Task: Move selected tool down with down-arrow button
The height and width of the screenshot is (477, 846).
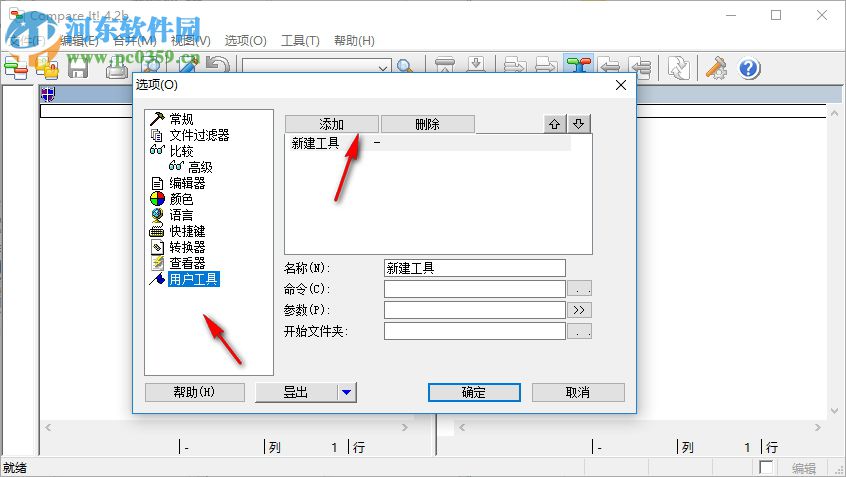Action: 578,124
